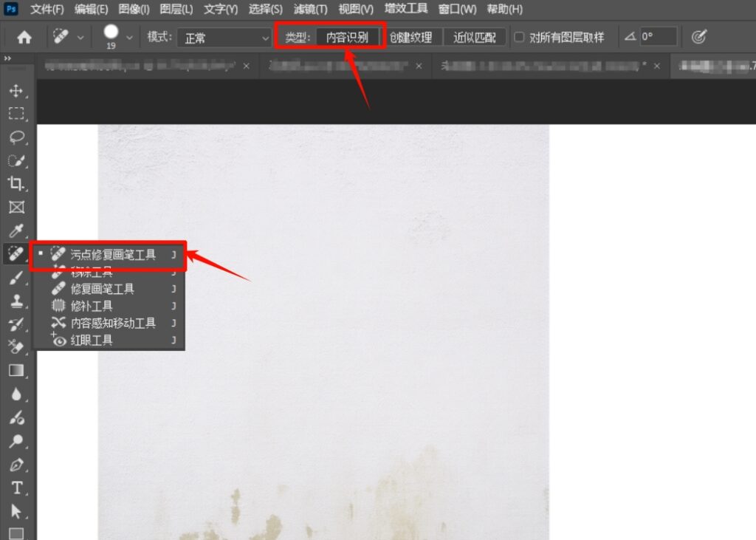Open the 滤镜 menu

pyautogui.click(x=310, y=9)
